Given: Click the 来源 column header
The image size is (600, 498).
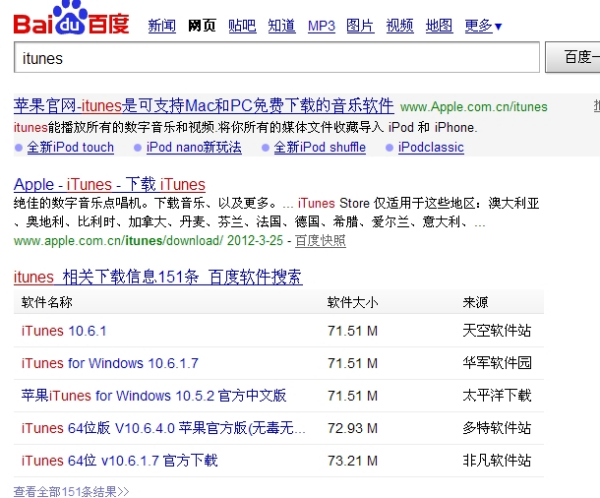Looking at the screenshot, I should (x=475, y=302).
